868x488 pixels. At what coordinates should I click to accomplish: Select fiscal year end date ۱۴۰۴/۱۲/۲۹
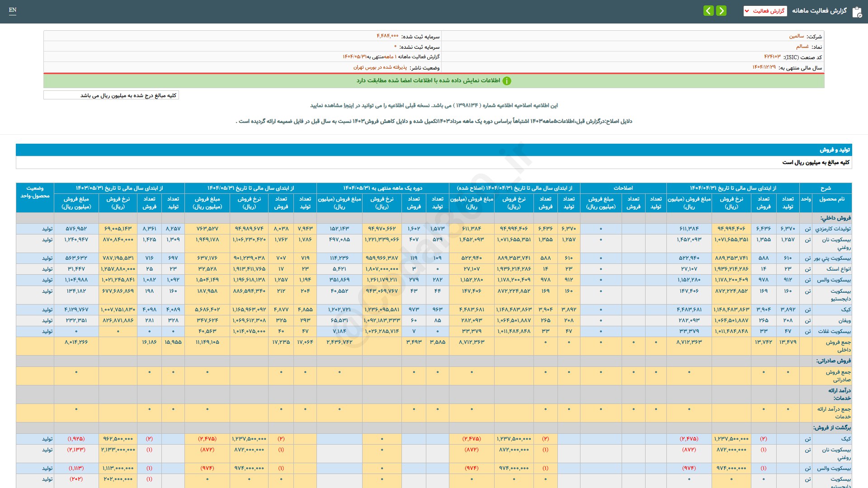(764, 67)
